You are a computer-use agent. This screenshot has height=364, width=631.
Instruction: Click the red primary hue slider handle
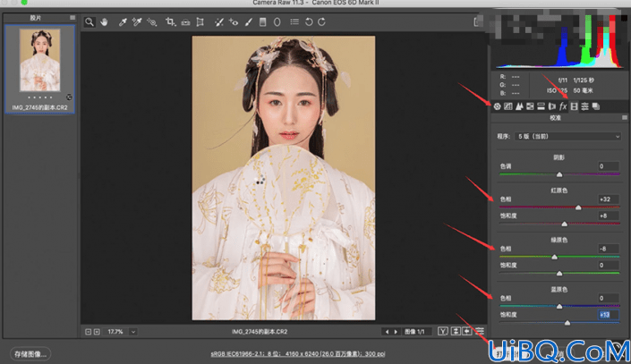[578, 207]
